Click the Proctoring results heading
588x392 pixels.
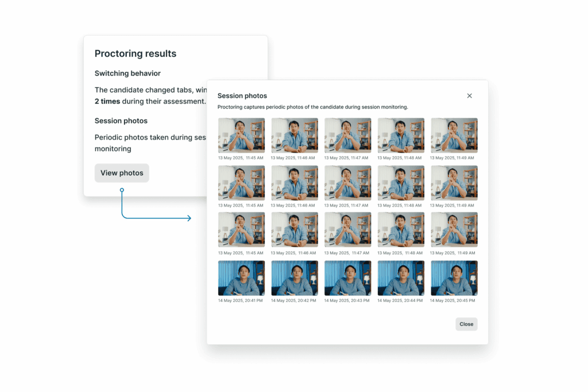pos(136,53)
